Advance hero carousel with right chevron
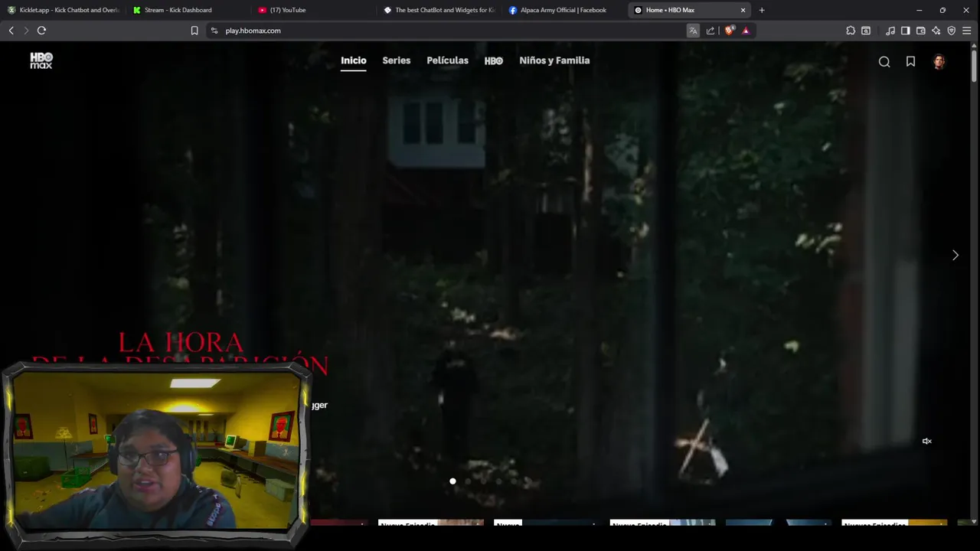The height and width of the screenshot is (551, 980). 955,255
